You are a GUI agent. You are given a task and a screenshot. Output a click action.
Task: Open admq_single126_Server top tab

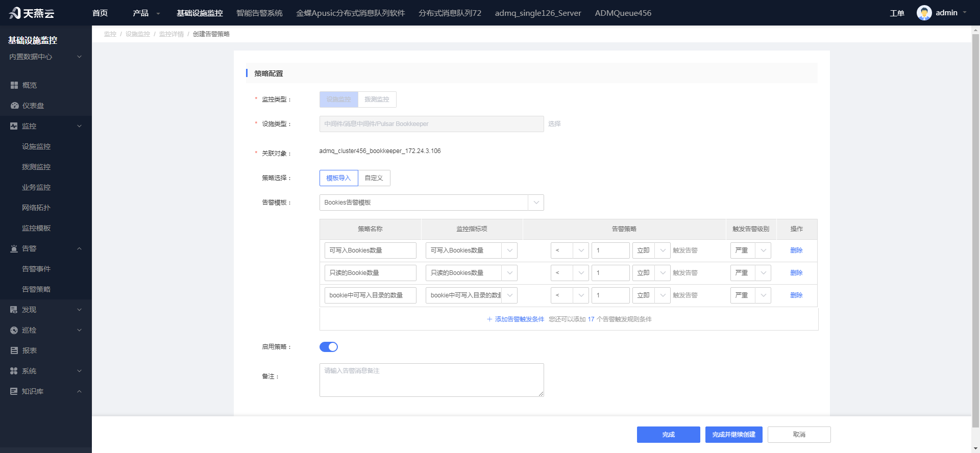538,13
